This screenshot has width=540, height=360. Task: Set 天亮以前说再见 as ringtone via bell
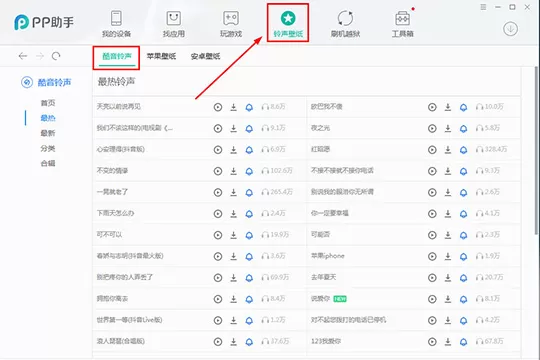(x=249, y=107)
